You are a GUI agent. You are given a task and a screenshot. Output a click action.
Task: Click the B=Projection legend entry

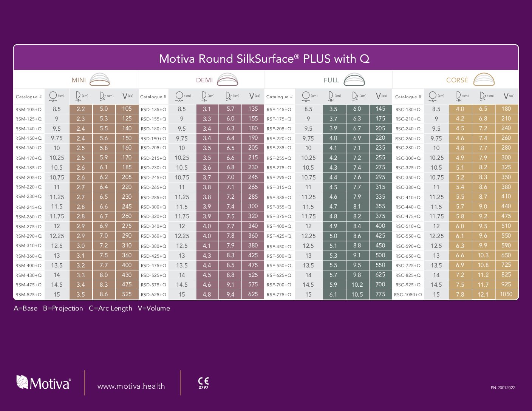coord(63,308)
